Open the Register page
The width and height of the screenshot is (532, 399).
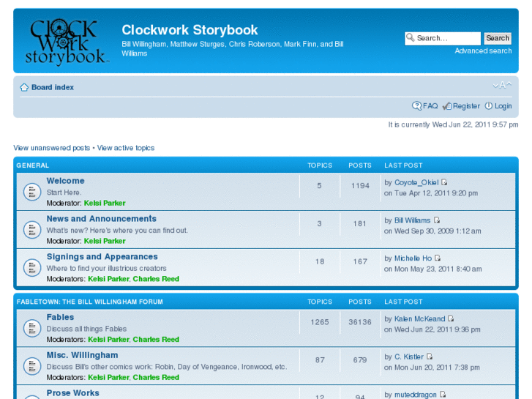pos(466,106)
